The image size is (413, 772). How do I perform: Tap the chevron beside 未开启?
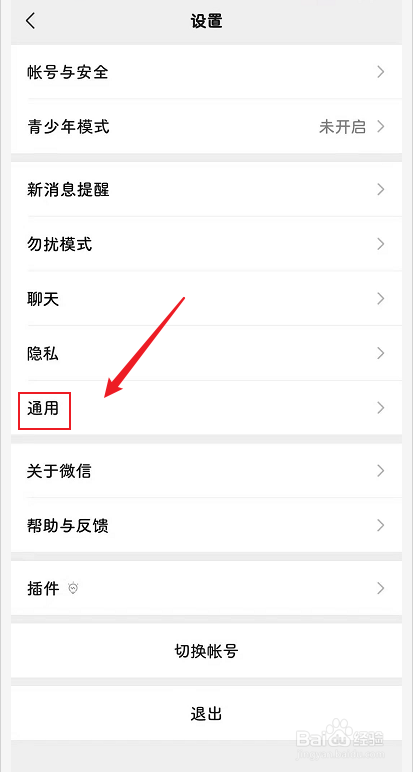pos(381,127)
